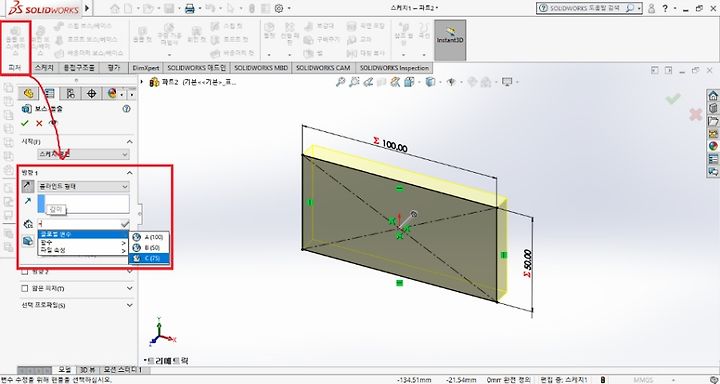This screenshot has height=384, width=720.
Task: Switch to the DimXpert tab
Action: (146, 68)
